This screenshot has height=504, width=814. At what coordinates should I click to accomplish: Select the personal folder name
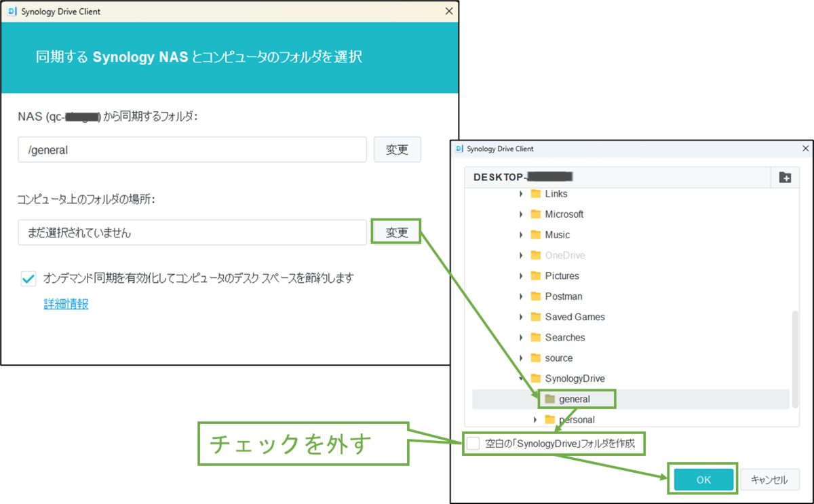577,420
